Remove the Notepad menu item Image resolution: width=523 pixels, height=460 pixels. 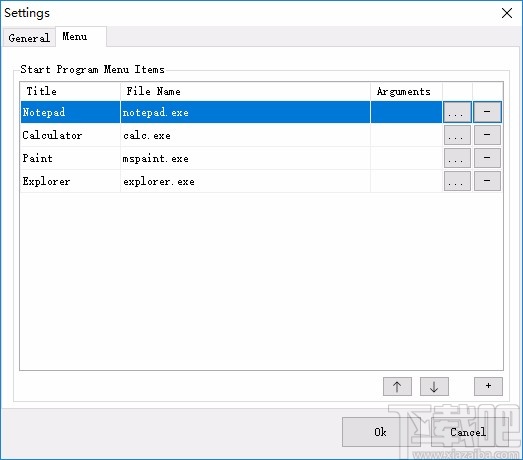coord(487,112)
